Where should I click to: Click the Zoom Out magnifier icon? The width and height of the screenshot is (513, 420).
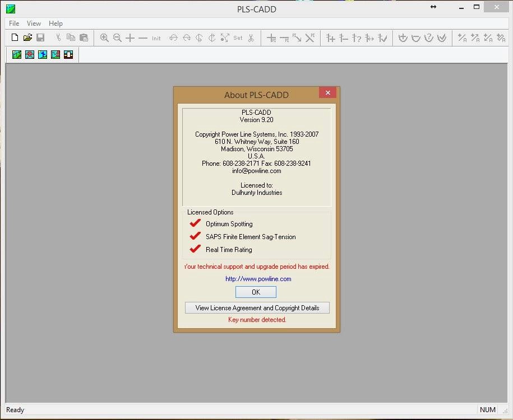pos(117,38)
